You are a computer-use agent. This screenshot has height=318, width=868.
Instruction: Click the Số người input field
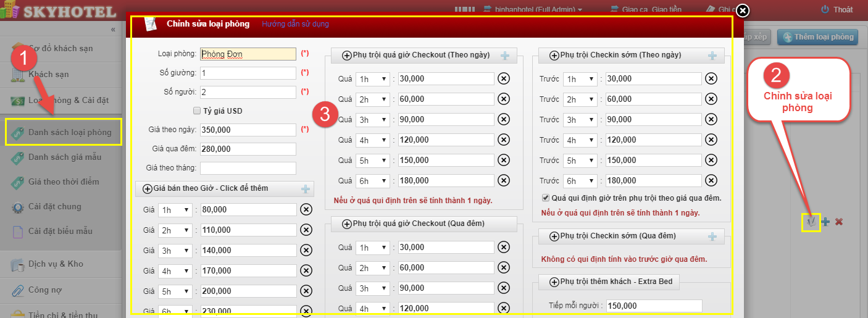(x=248, y=92)
